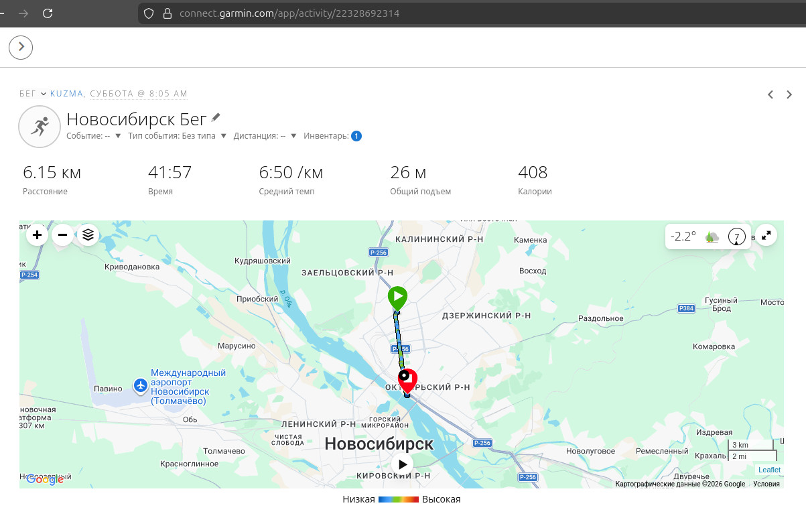Open the Инвентарь gear badge
This screenshot has height=532, width=806.
[x=356, y=136]
